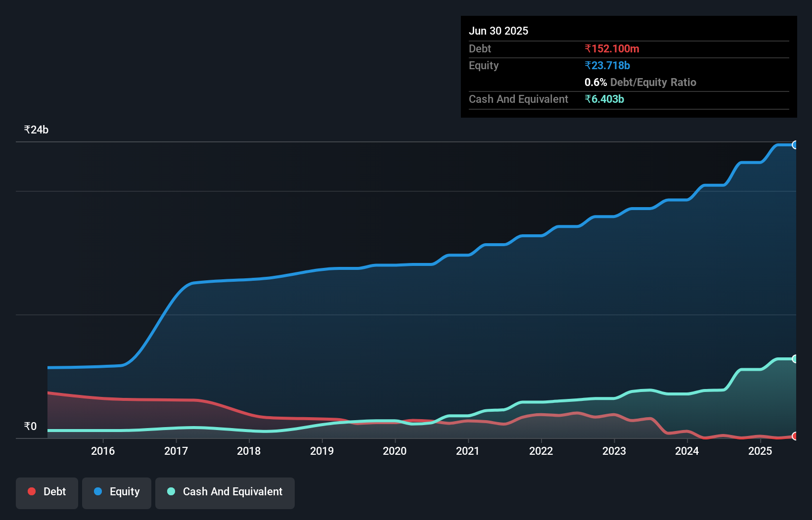The width and height of the screenshot is (812, 520).
Task: Open details on the Debt/Equity Ratio row
Action: (x=640, y=82)
